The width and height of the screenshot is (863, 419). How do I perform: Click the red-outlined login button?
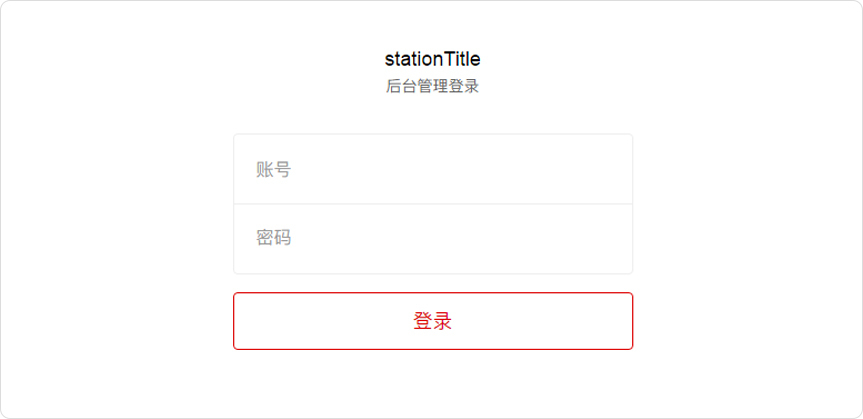tap(432, 321)
